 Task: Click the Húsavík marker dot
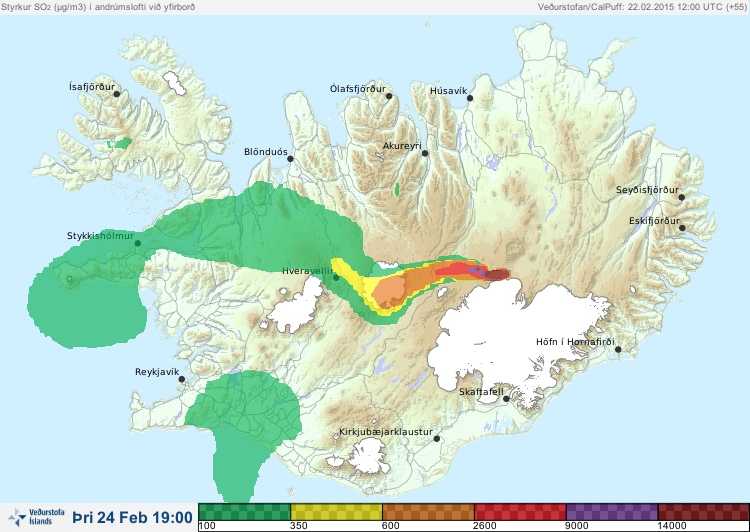coord(470,98)
